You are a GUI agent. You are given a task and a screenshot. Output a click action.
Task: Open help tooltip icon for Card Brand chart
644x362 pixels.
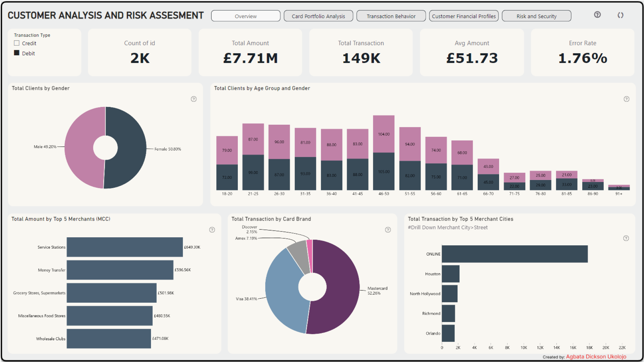pyautogui.click(x=388, y=230)
